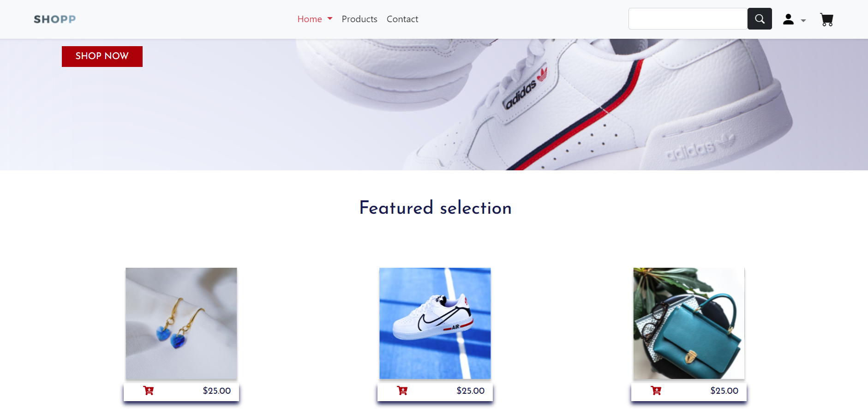Click the search magnifier icon button
The width and height of the screenshot is (868, 409).
(x=760, y=19)
